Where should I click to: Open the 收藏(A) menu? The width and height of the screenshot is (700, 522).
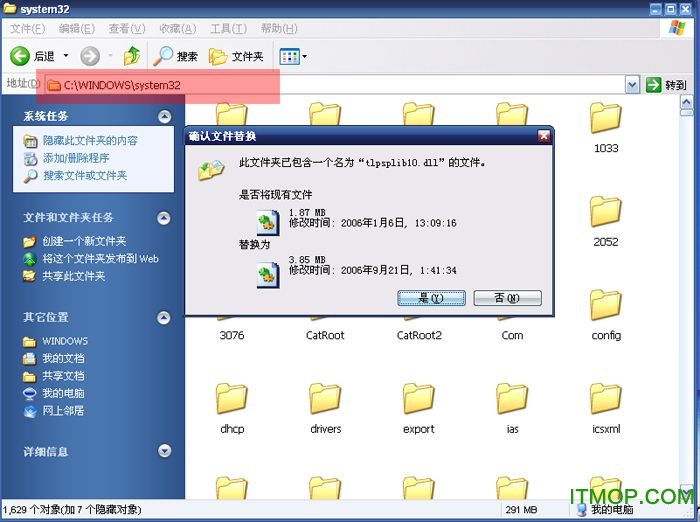coord(178,29)
